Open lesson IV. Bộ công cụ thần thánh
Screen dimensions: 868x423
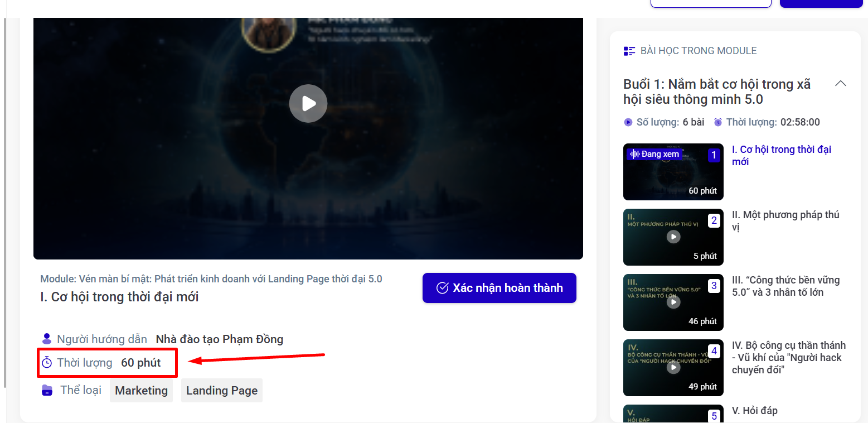click(789, 357)
